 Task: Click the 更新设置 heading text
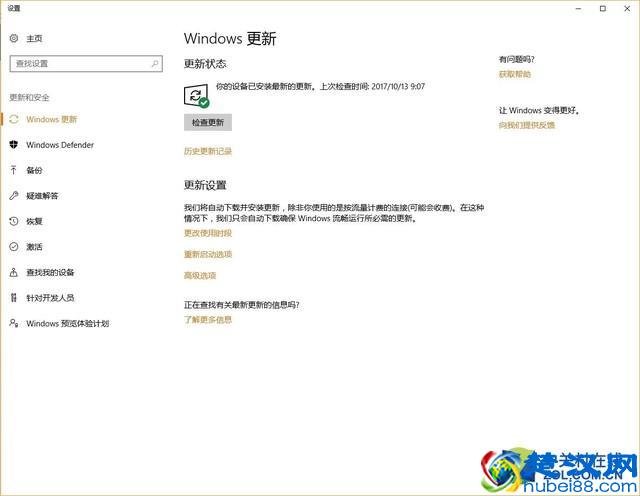tap(205, 185)
